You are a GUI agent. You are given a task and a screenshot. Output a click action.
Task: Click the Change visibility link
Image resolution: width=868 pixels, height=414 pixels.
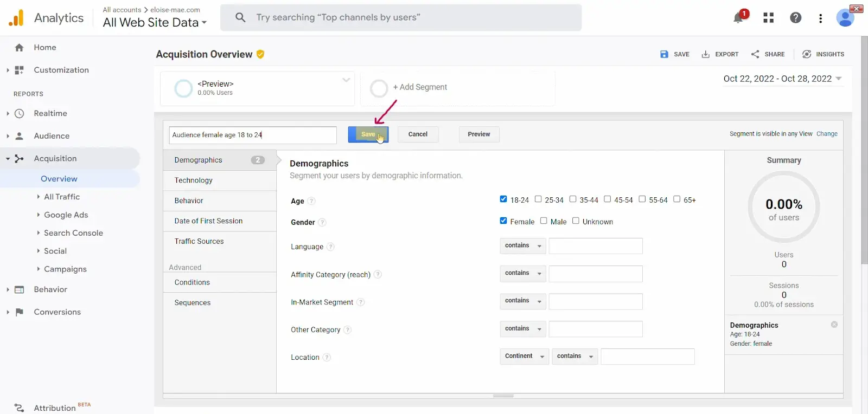(x=826, y=134)
